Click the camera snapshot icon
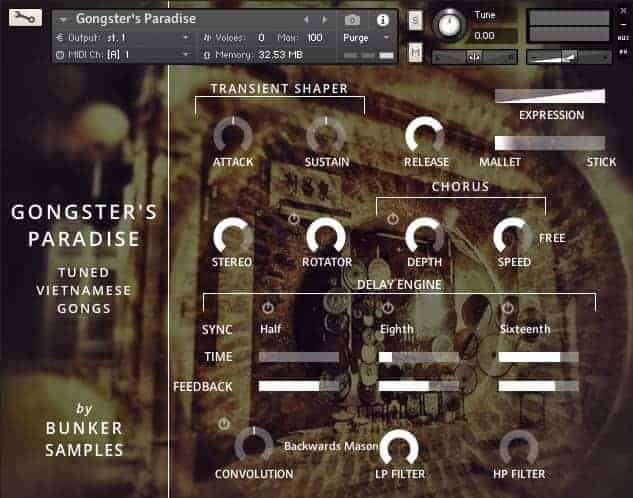Image resolution: width=633 pixels, height=498 pixels. click(352, 19)
